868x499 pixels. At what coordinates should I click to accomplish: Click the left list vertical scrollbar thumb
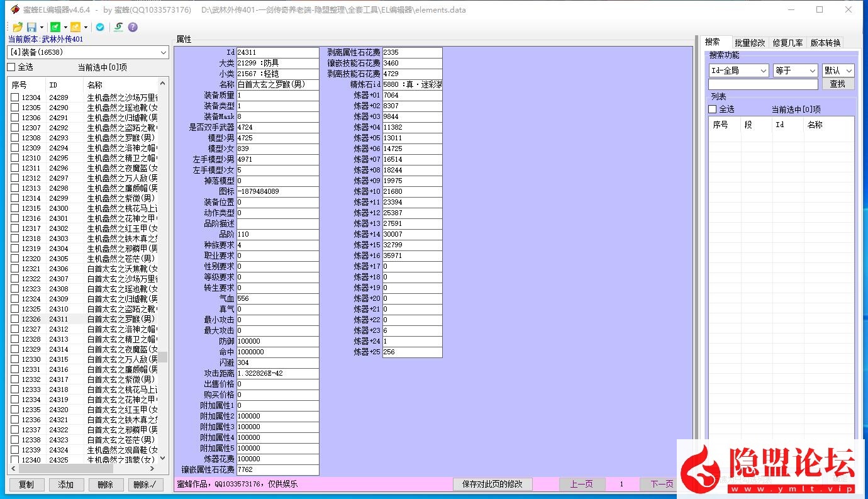click(x=163, y=357)
